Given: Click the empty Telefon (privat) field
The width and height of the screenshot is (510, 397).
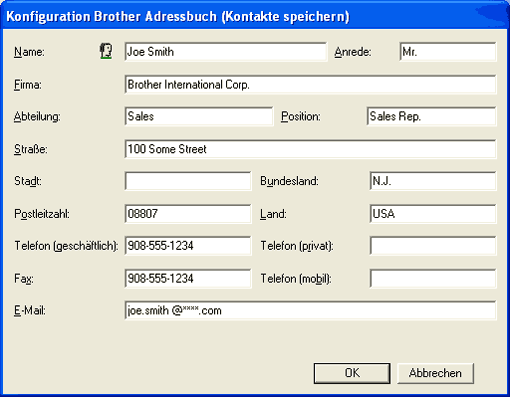Looking at the screenshot, I should pyautogui.click(x=433, y=246).
